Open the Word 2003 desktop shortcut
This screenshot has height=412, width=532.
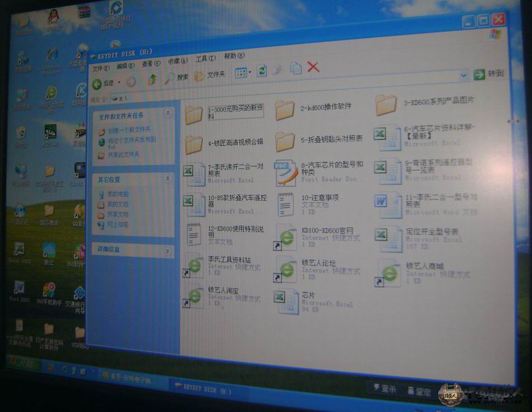19,291
